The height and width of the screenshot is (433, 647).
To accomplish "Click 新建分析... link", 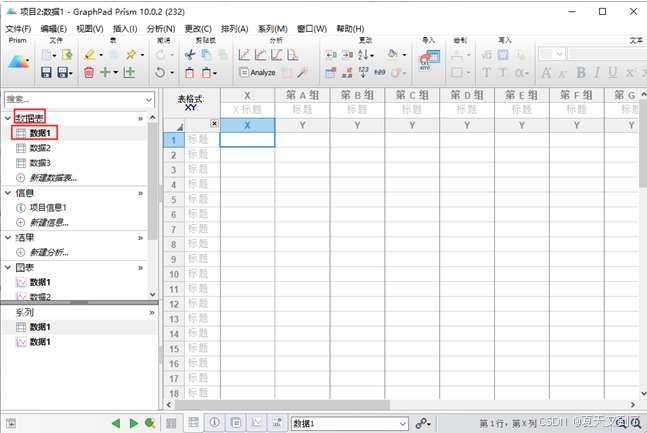I will [49, 252].
